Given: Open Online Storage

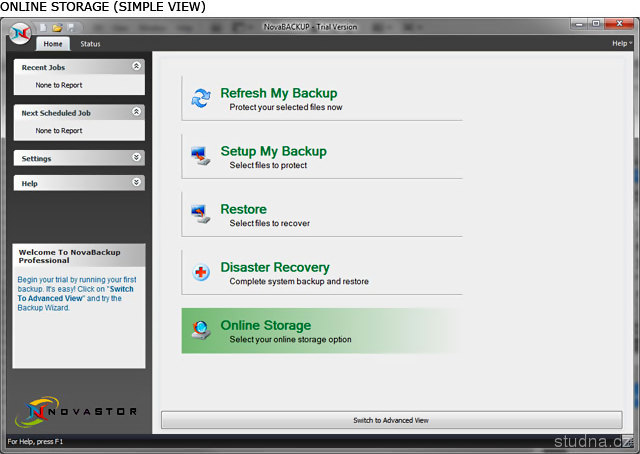Looking at the screenshot, I should pos(322,331).
